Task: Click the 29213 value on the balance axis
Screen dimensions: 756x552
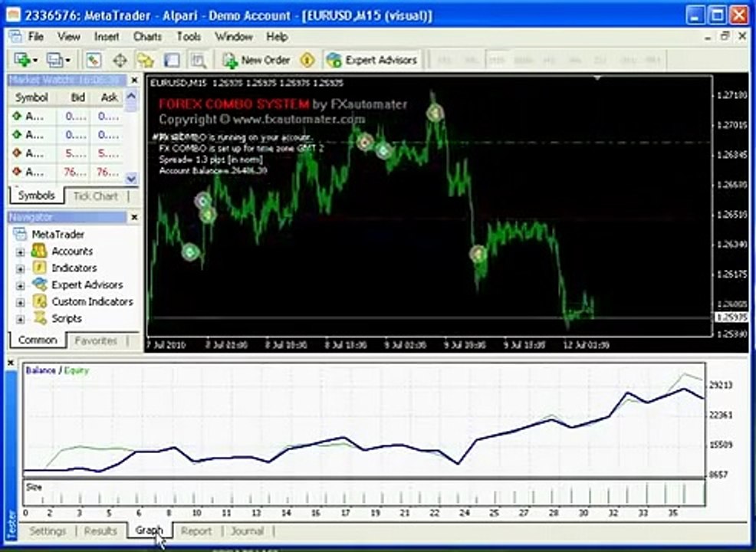Action: point(721,385)
